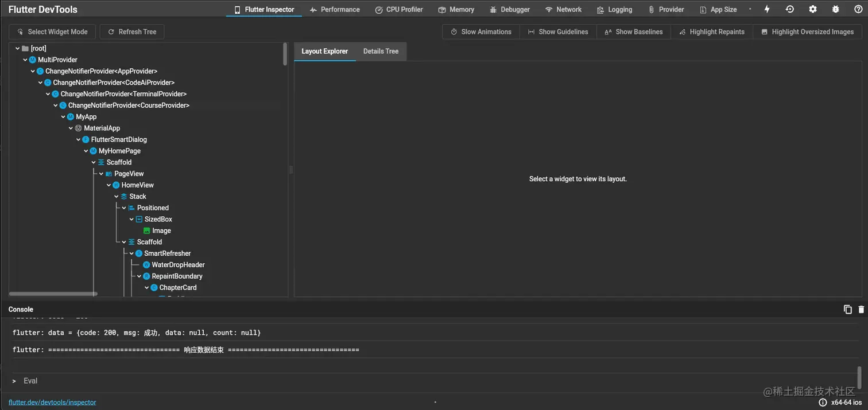Open the App Size tab
Viewport: 868px width, 410px height.
click(x=718, y=9)
